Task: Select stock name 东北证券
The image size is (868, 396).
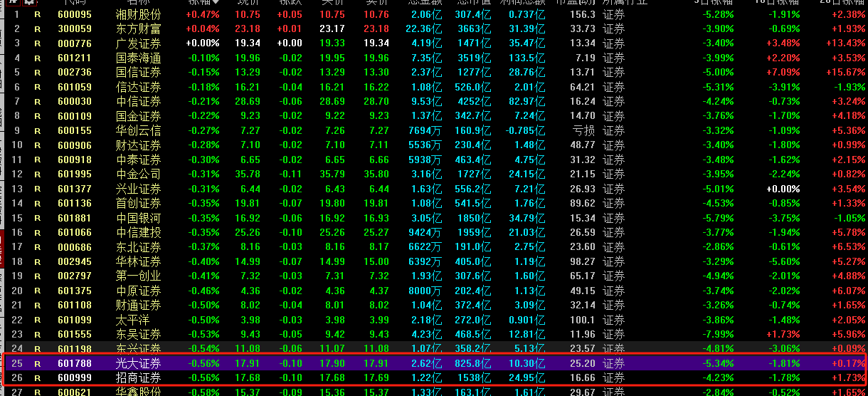Action: coord(139,247)
